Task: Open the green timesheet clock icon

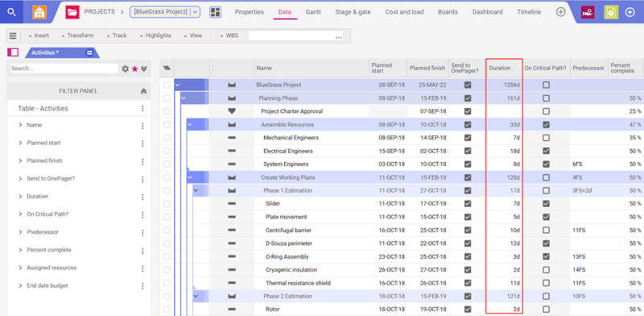Action: 611,12
